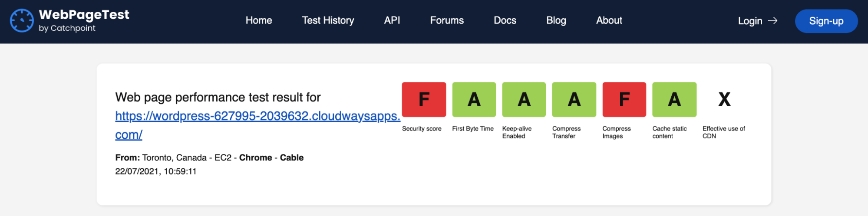
Task: Click the arrow icon next to Login
Action: pos(772,21)
